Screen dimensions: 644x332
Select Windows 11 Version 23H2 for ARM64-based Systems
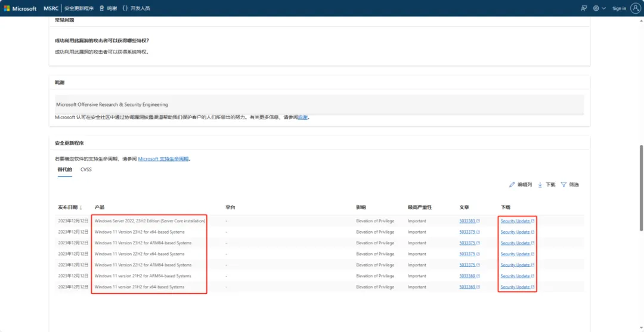pyautogui.click(x=143, y=243)
